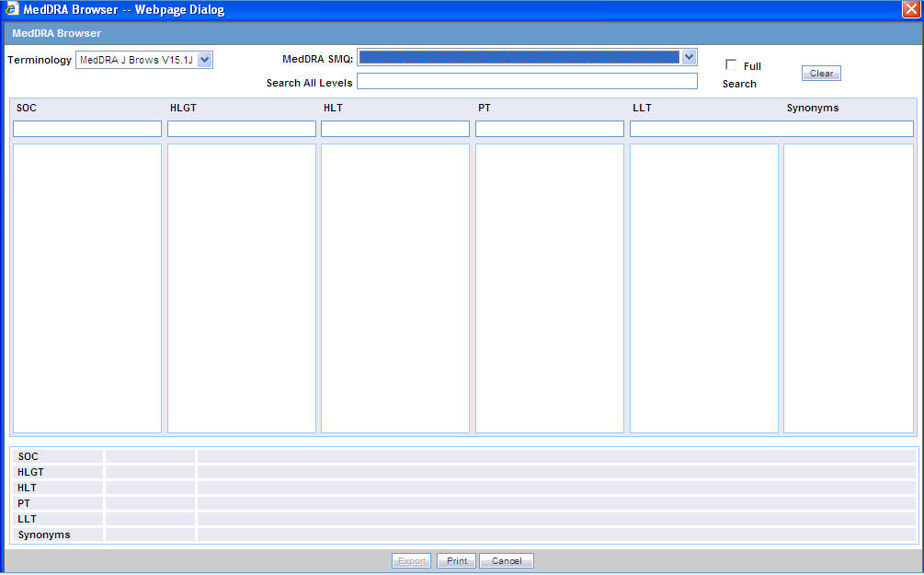The height and width of the screenshot is (575, 924).
Task: Click inside the LLT results list box
Action: click(704, 288)
